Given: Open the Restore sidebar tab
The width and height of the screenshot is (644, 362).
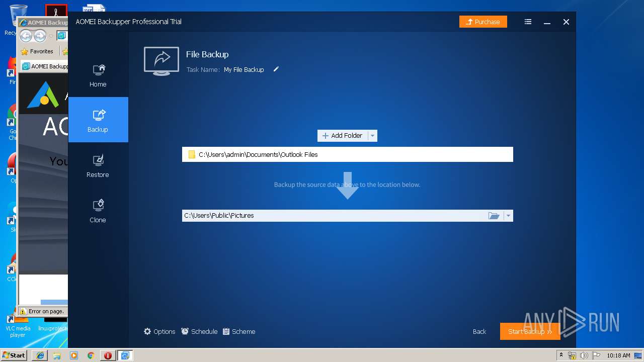Looking at the screenshot, I should coord(98,166).
